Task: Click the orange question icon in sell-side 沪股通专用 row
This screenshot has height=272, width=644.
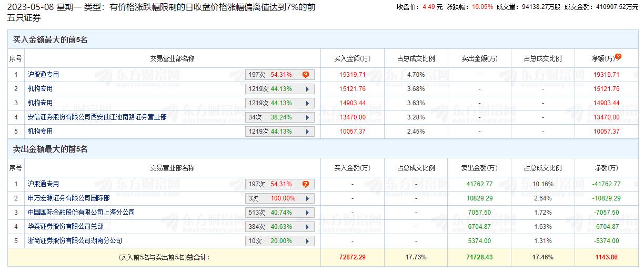Action: pyautogui.click(x=305, y=184)
